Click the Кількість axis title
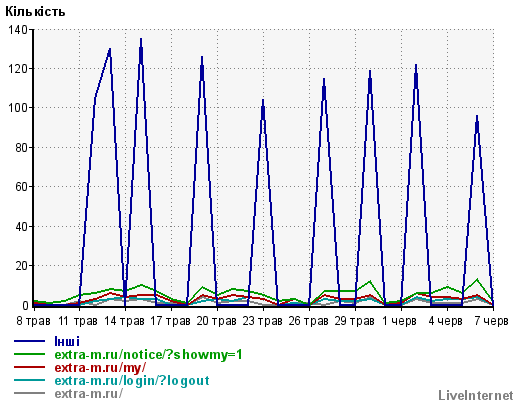 pos(35,12)
